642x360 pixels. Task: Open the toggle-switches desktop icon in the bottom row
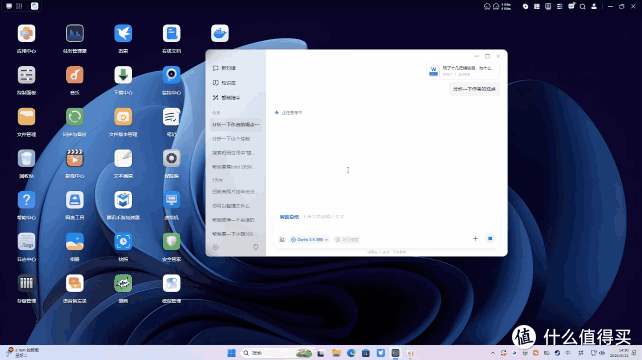coord(171,283)
